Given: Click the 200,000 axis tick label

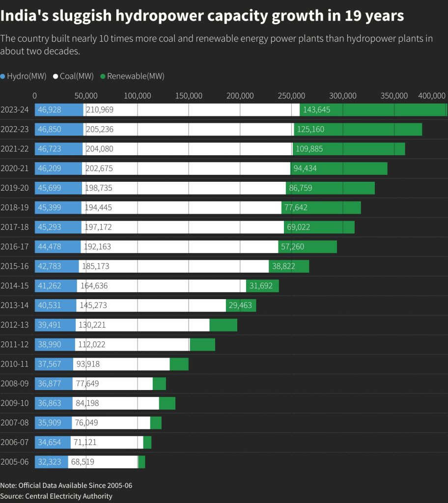Looking at the screenshot, I should point(240,95).
